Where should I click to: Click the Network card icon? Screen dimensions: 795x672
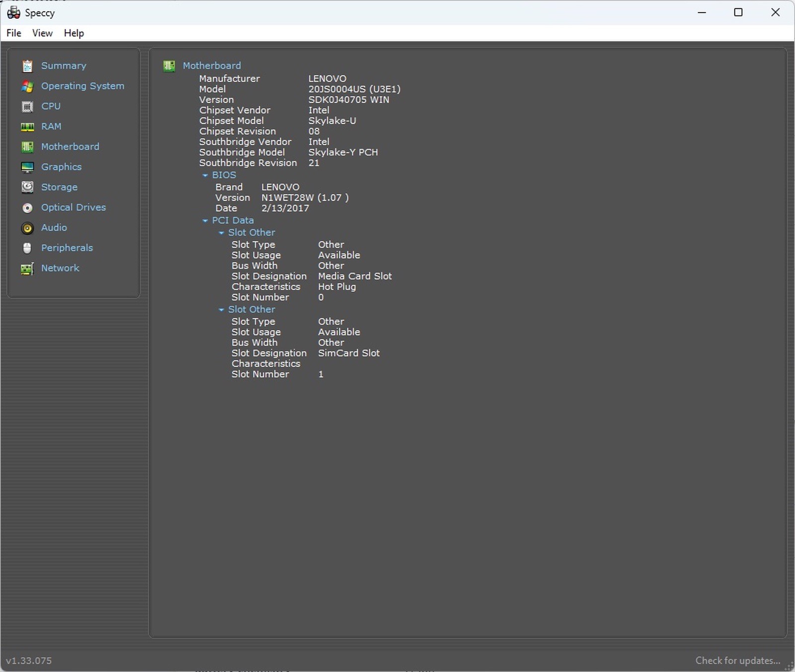click(27, 268)
